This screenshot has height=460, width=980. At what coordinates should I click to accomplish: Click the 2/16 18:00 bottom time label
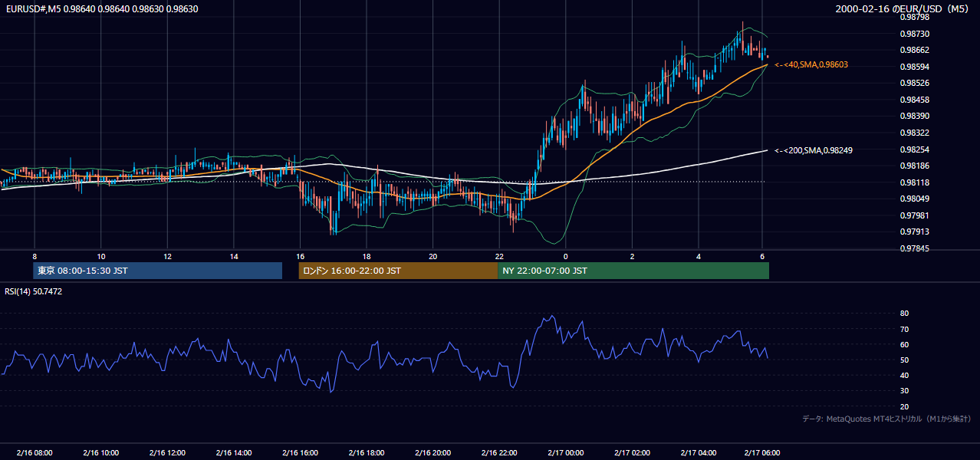[367, 452]
